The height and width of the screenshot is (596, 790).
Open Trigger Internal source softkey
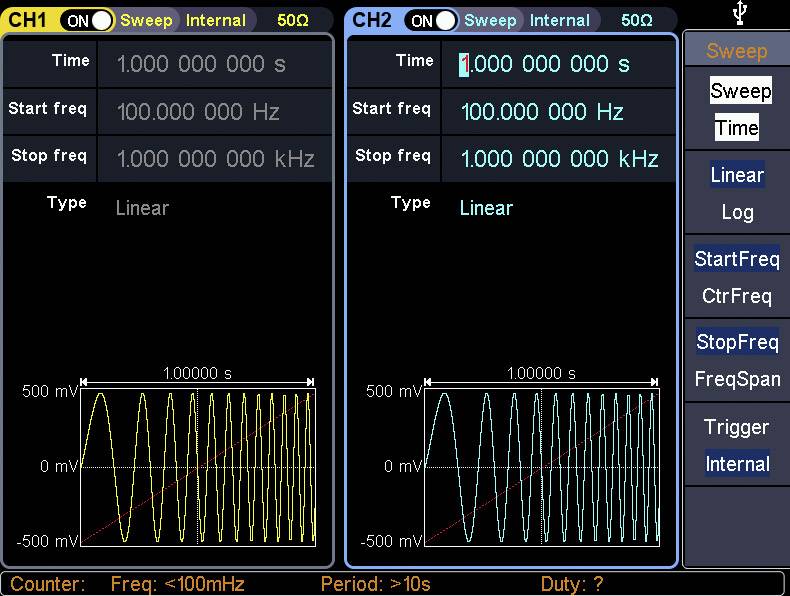(737, 445)
